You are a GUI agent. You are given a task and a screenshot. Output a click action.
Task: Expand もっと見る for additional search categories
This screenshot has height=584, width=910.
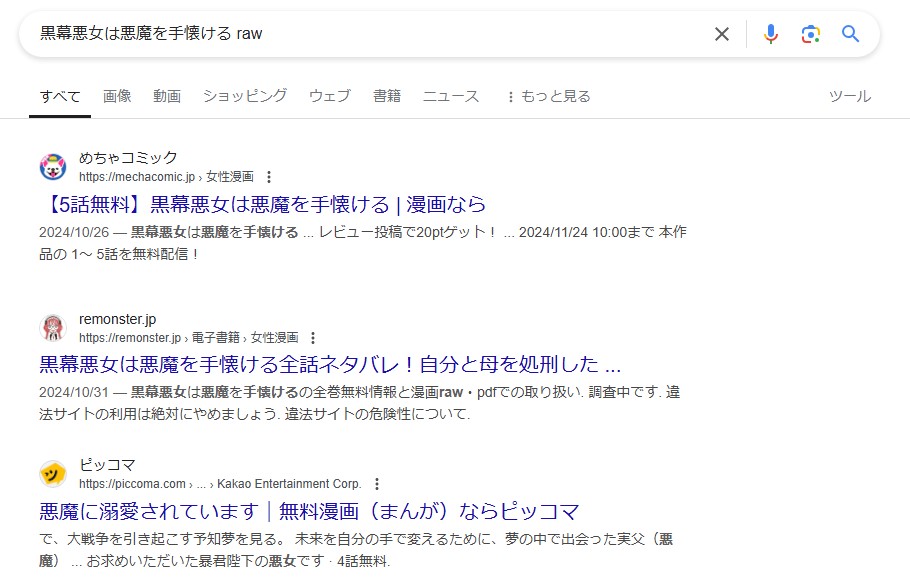click(552, 96)
